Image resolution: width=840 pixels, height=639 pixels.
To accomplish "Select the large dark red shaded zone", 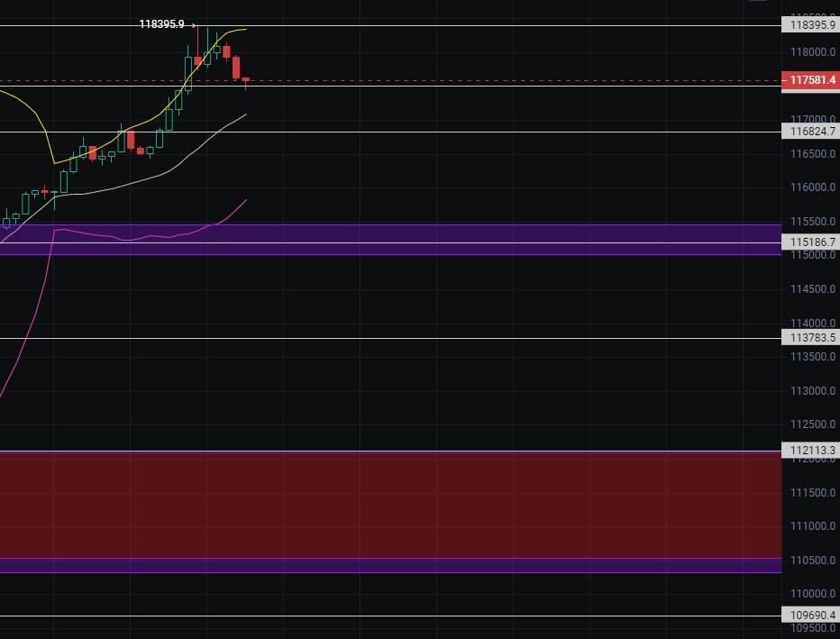I will tap(388, 505).
